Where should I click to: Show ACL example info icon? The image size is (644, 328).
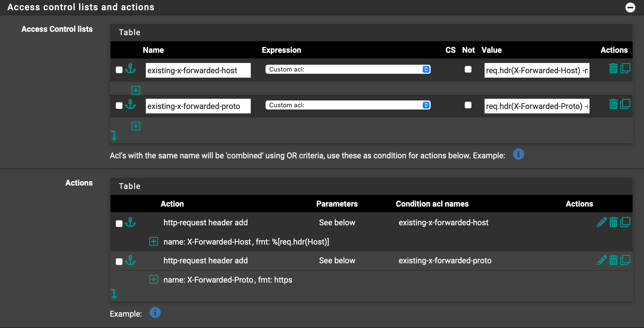point(518,154)
